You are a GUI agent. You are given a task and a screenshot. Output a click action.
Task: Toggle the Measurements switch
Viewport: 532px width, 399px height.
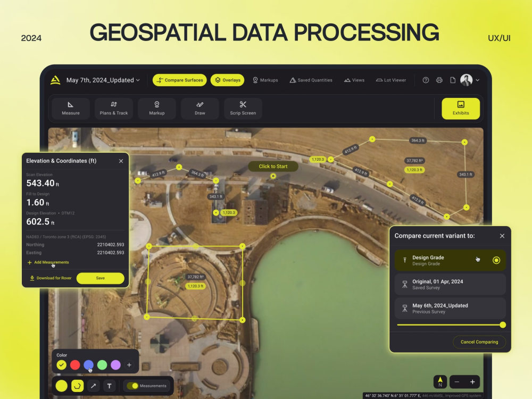[132, 386]
